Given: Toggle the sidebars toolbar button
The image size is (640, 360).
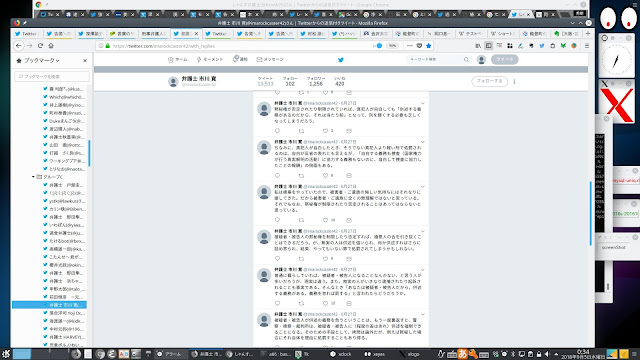Looking at the screenshot, I should 489,46.
